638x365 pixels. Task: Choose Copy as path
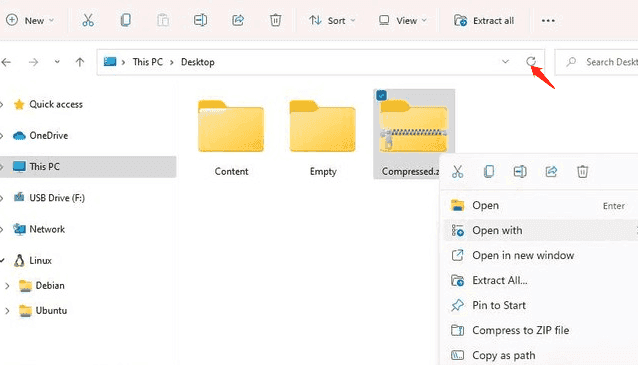(540, 355)
